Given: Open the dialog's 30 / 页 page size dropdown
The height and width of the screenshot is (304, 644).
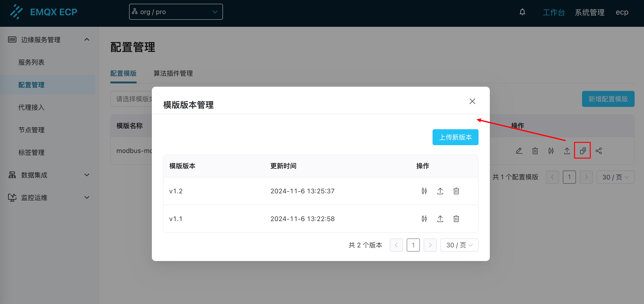Looking at the screenshot, I should point(459,245).
